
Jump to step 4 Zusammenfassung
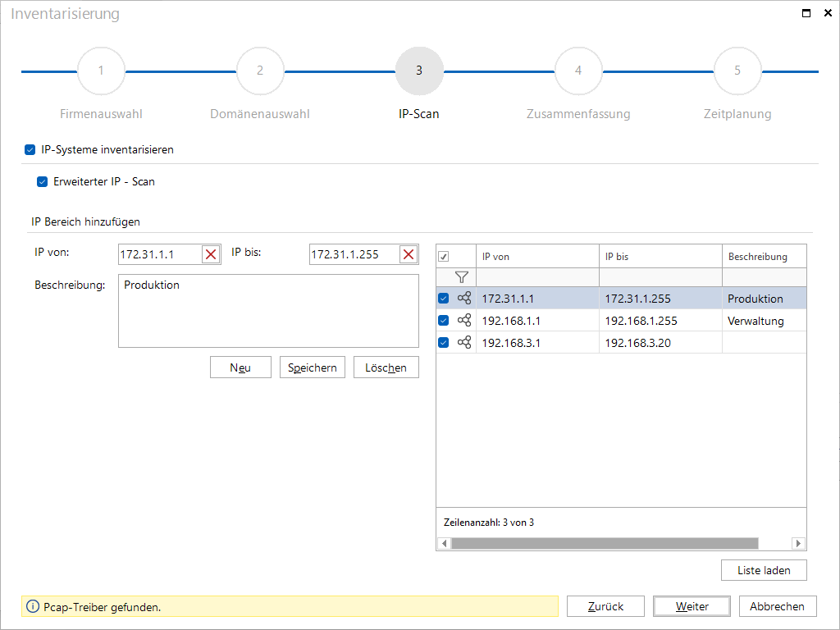[578, 71]
